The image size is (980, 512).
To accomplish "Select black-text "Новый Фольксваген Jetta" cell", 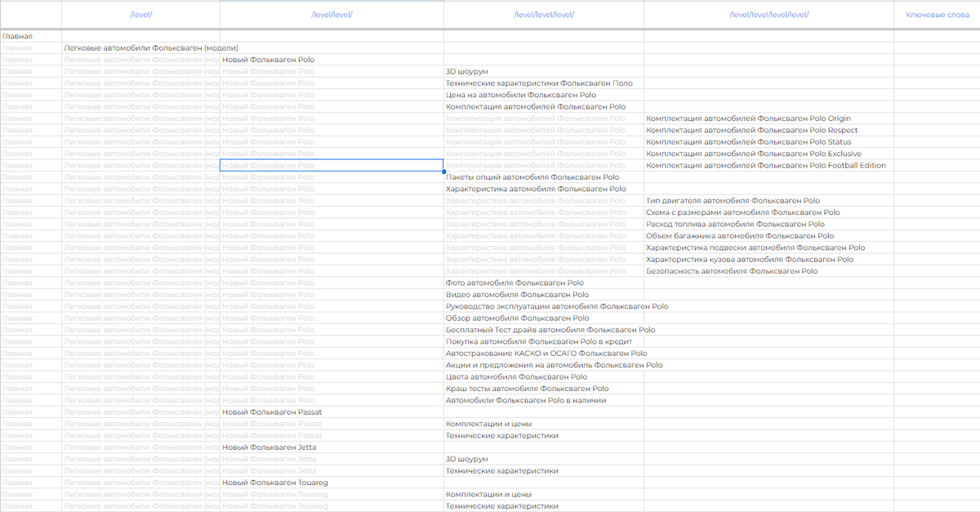I will pos(332,447).
